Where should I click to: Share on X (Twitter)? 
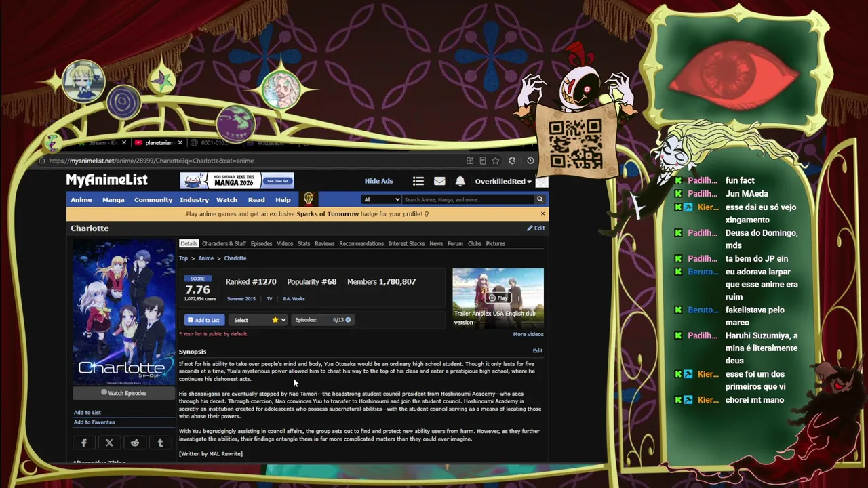pyautogui.click(x=109, y=443)
